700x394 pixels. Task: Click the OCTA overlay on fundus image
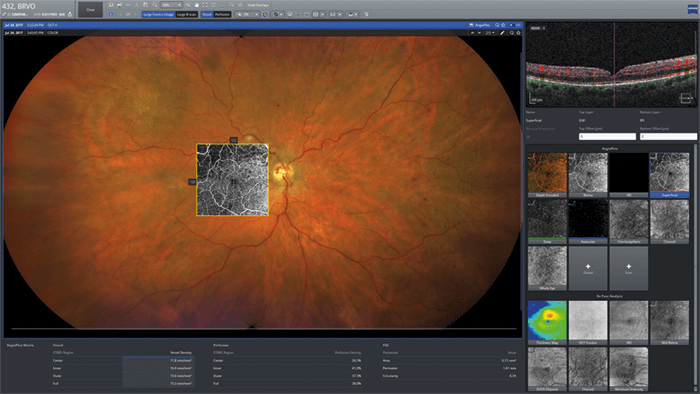233,180
